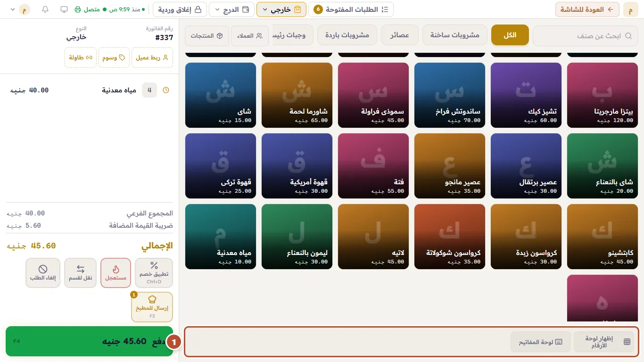
Task: Expand the خارجي order type dropdown
Action: [x=281, y=9]
